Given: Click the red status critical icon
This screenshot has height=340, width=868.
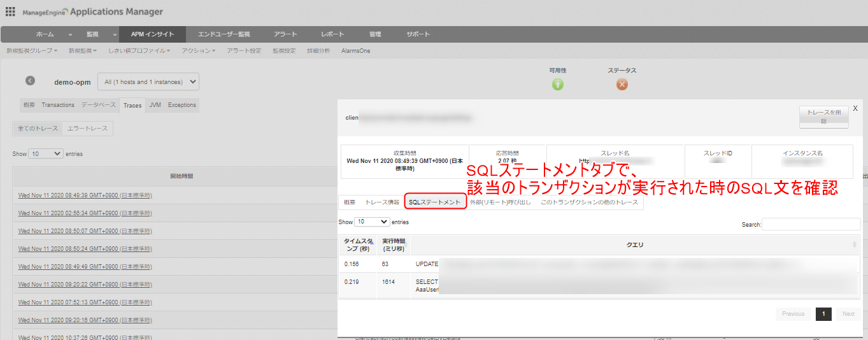Looking at the screenshot, I should coord(622,84).
